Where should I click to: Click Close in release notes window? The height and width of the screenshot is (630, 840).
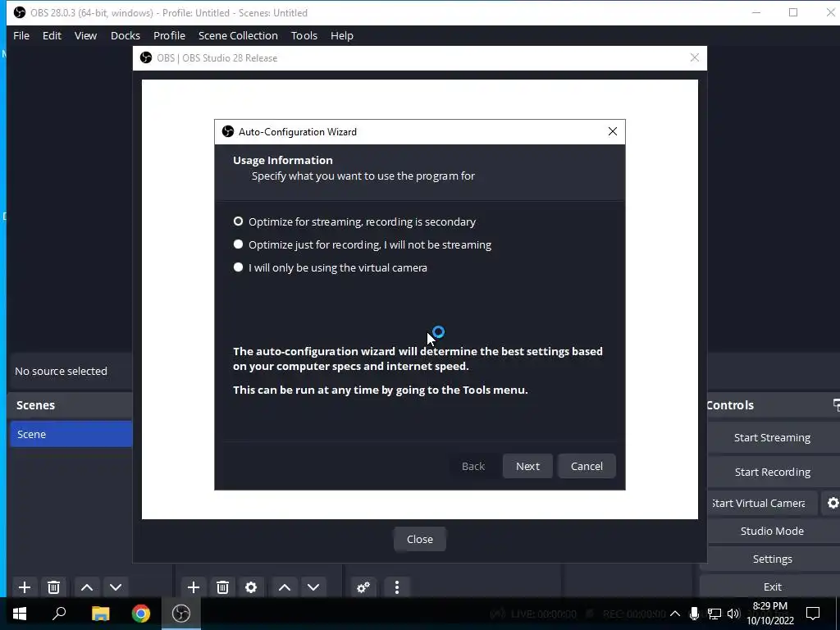pos(419,540)
